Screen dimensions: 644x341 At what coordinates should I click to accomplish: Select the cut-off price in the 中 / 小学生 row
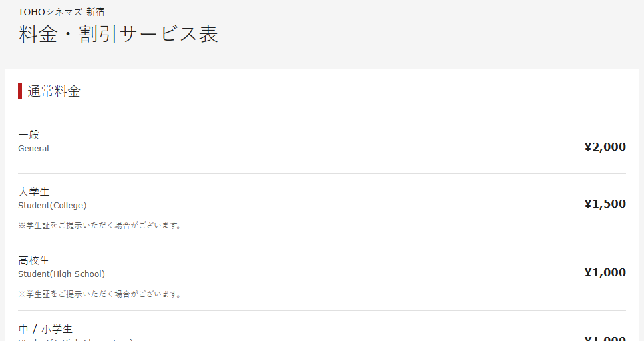[605, 338]
